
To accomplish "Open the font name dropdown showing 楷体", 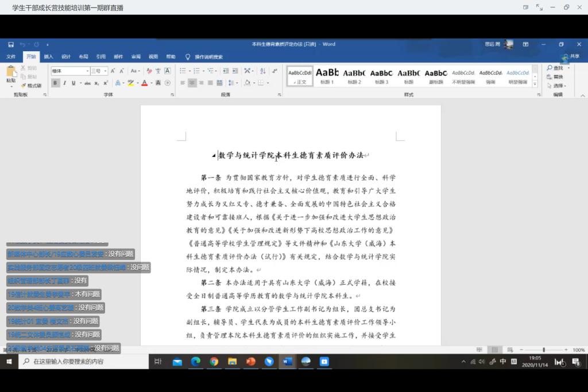I will pos(70,71).
